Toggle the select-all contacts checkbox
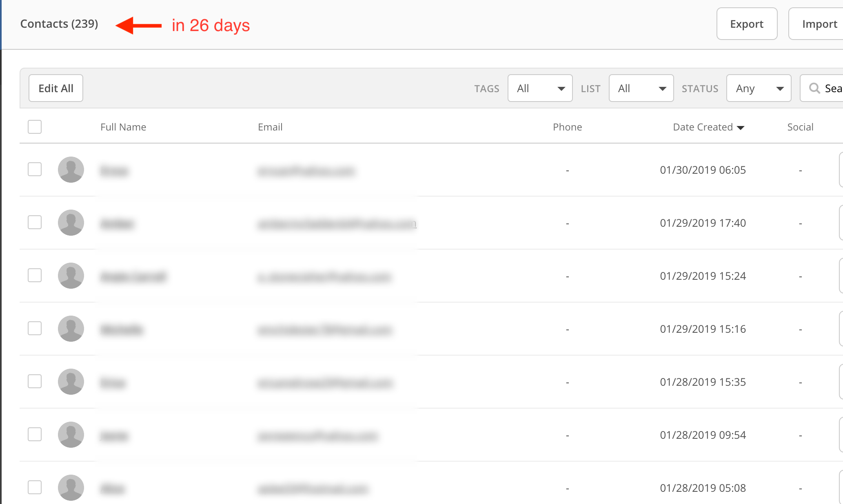Viewport: 843px width, 504px height. coord(35,127)
